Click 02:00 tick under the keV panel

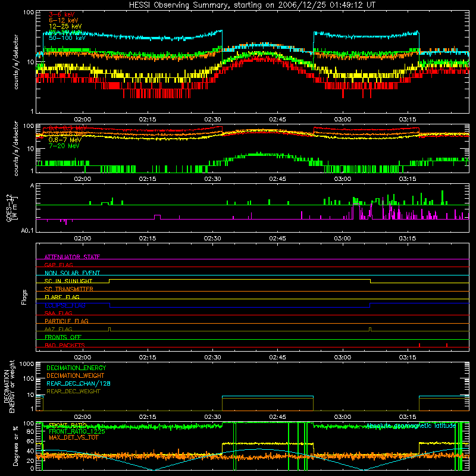click(x=82, y=120)
